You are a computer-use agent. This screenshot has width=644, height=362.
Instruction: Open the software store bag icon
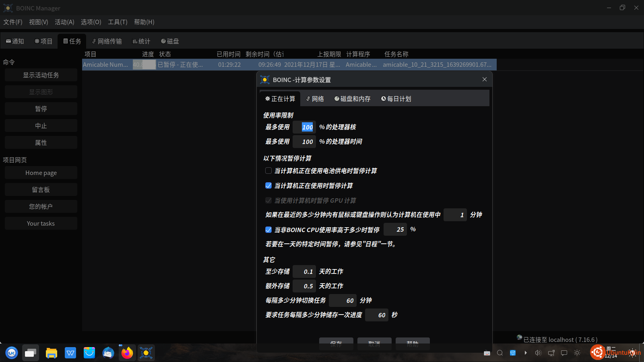pos(89,353)
